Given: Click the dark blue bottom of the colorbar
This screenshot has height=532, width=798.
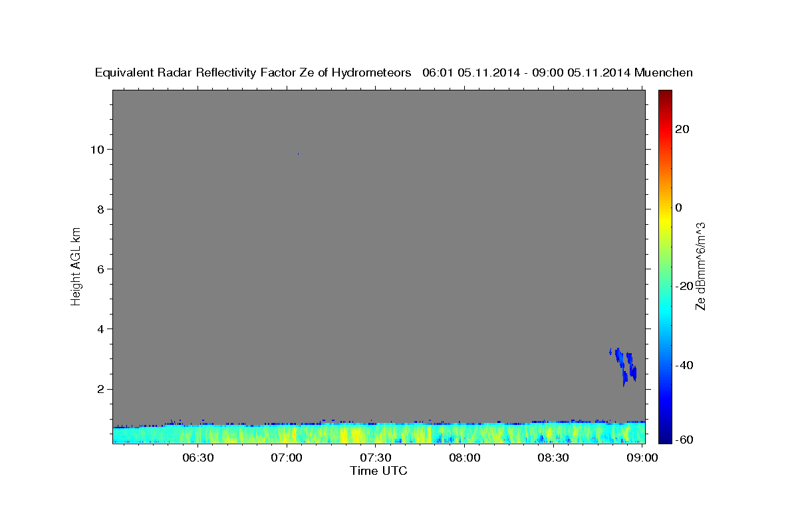Looking at the screenshot, I should [666, 438].
